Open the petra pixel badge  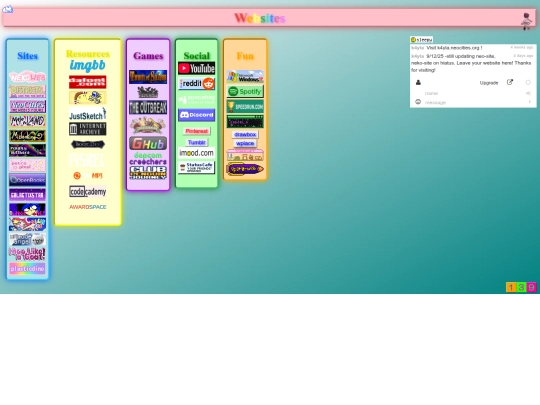(27, 165)
